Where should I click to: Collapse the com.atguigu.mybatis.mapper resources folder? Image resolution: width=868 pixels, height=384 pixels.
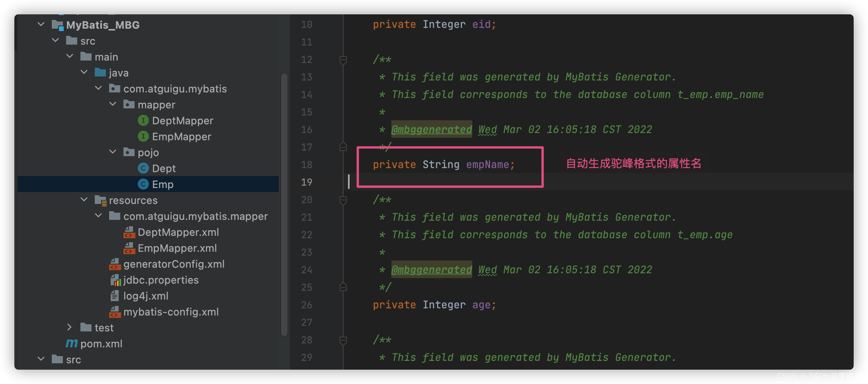(x=98, y=216)
